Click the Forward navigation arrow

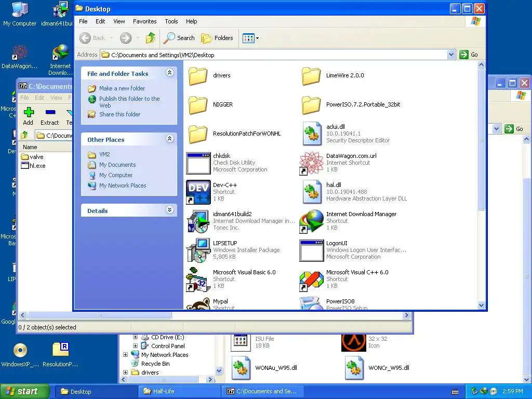[x=126, y=38]
